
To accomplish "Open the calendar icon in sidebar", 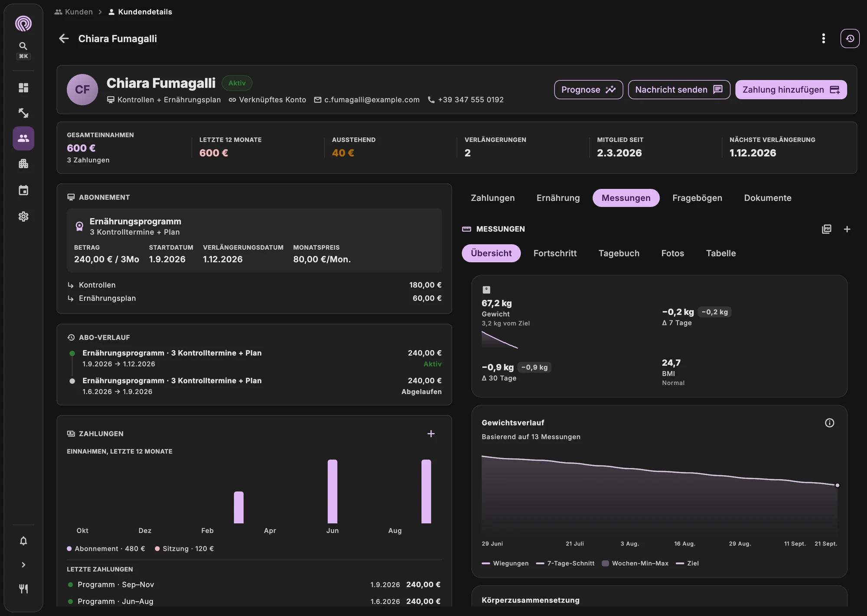I will (23, 190).
